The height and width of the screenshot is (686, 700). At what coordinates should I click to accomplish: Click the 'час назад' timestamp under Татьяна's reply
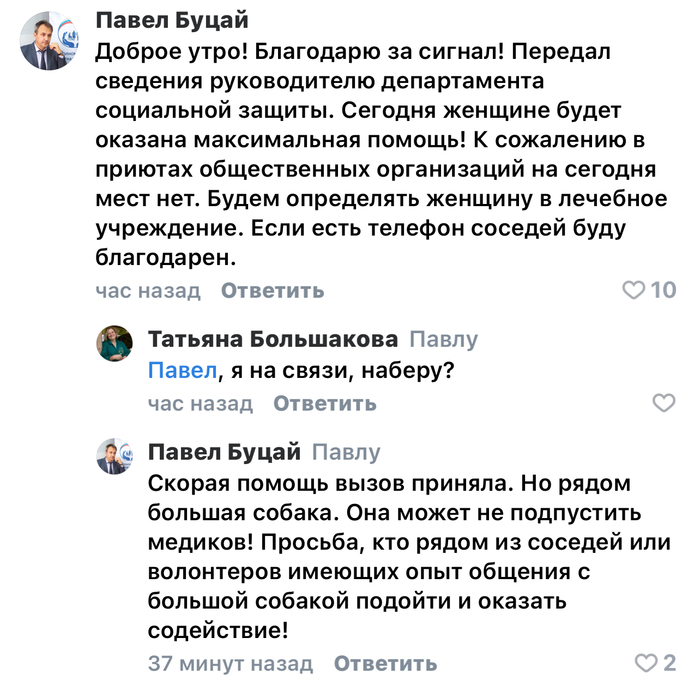200,404
